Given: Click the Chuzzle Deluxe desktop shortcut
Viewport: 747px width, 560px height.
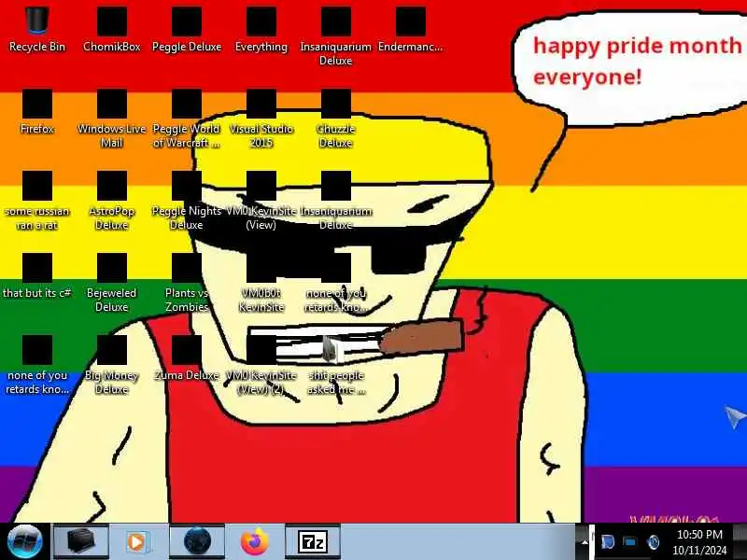Looking at the screenshot, I should (336, 119).
